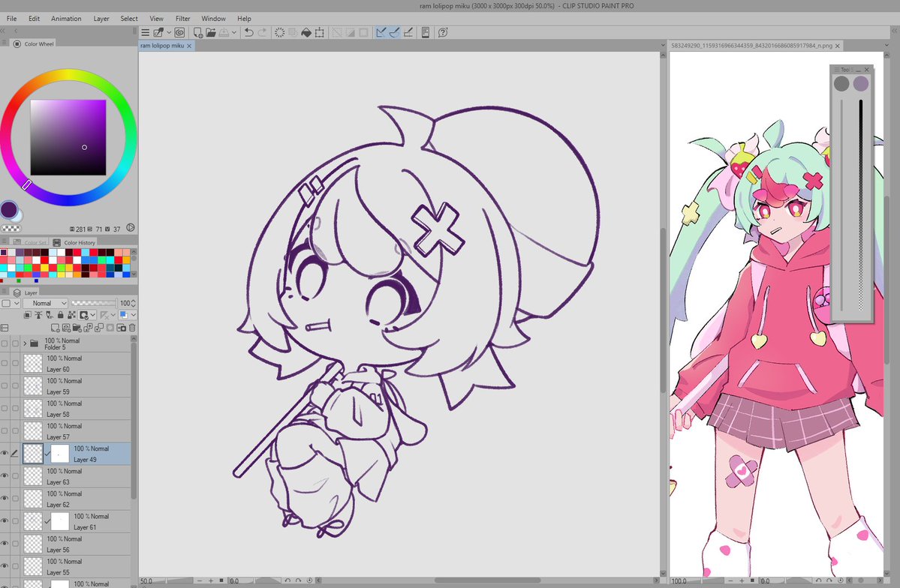Toggle Snap to Ruler in toolbar
The height and width of the screenshot is (588, 900).
pos(381,33)
